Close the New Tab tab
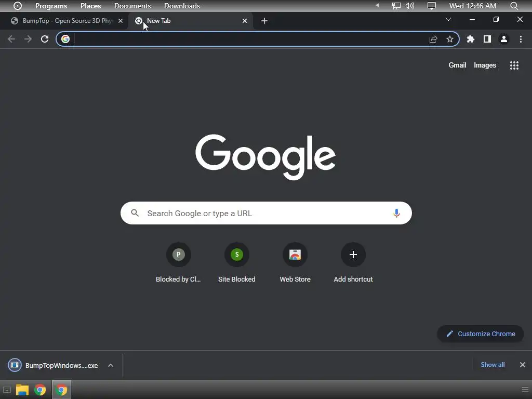This screenshot has width=532, height=399. 245,21
